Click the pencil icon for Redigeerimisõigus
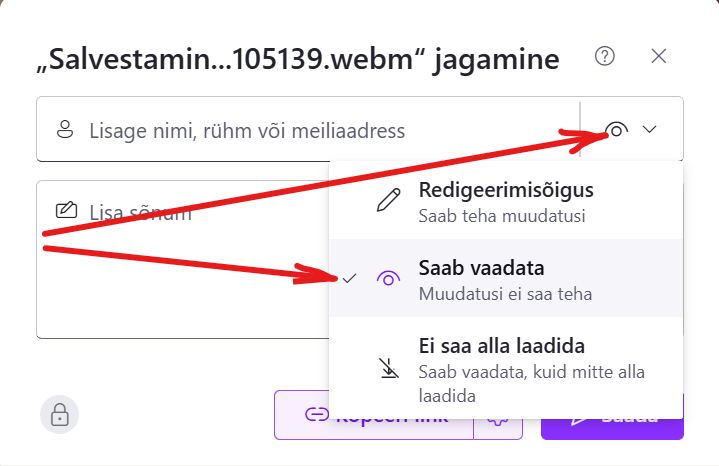The width and height of the screenshot is (719, 466). pos(387,200)
